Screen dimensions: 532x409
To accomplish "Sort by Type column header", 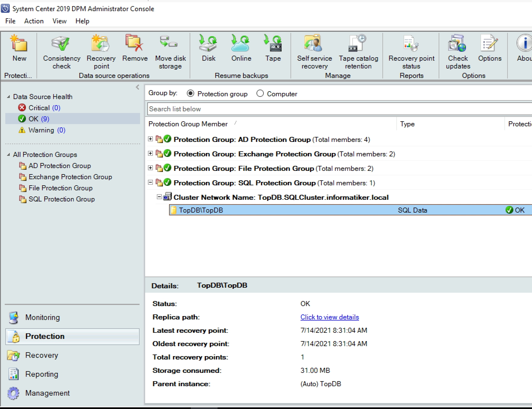I will [x=407, y=124].
